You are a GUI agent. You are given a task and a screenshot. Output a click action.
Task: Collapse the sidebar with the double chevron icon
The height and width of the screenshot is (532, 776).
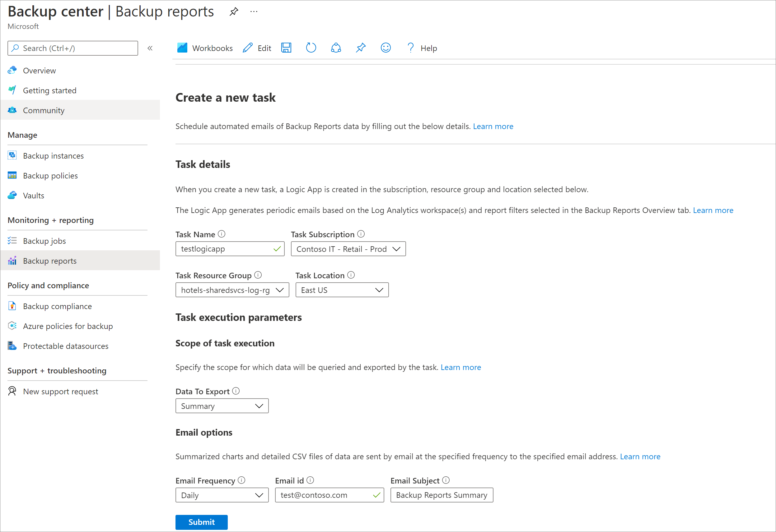pyautogui.click(x=150, y=49)
